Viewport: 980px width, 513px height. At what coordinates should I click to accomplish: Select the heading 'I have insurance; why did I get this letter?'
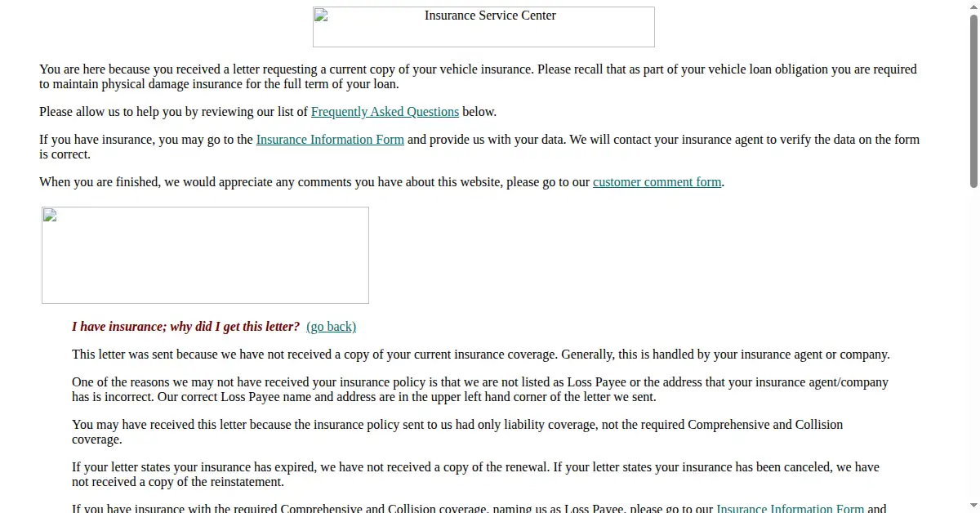coord(185,327)
